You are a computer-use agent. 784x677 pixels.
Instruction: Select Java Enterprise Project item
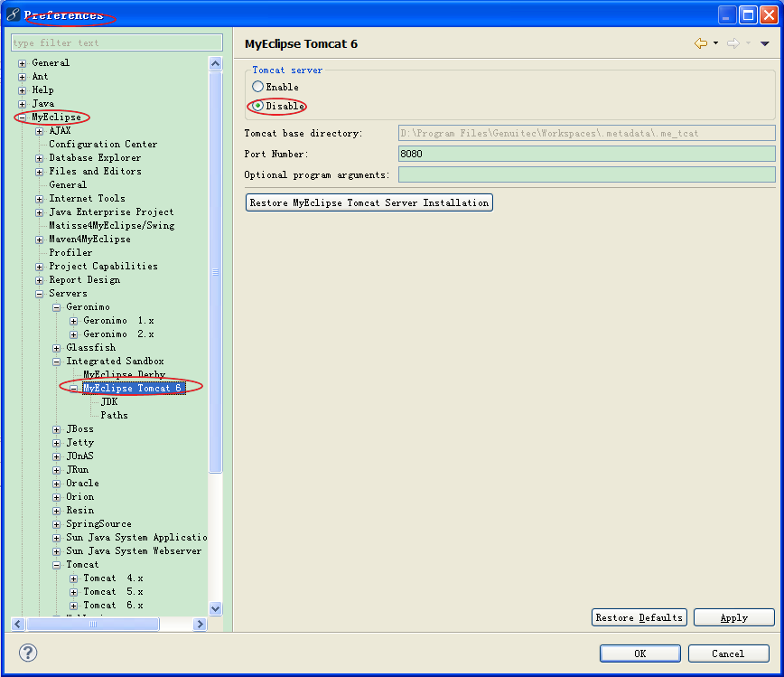[111, 212]
